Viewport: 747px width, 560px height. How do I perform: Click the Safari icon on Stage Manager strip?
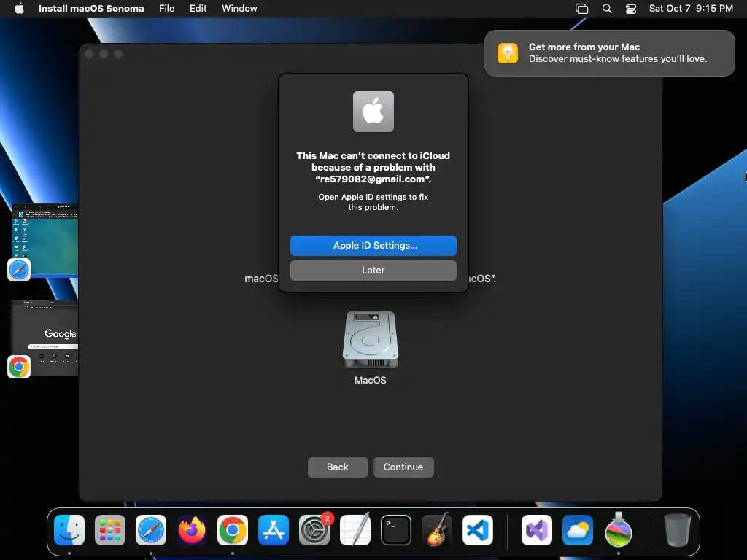tap(19, 270)
